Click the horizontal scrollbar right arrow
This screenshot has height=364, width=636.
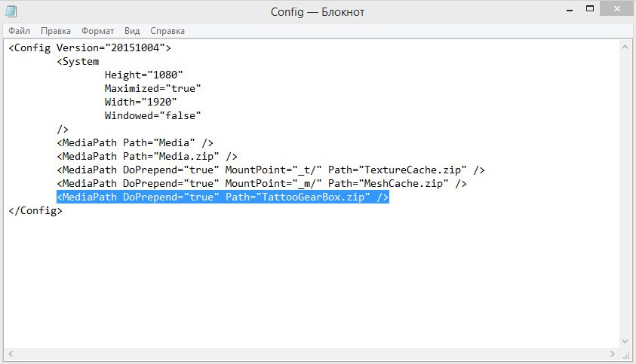(x=612, y=354)
